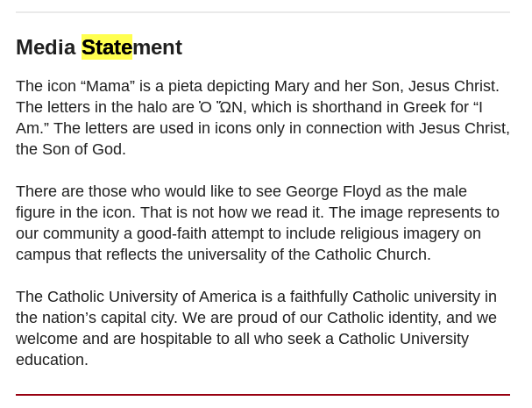Click the red horizontal divider line at bottom
Image resolution: width=532 pixels, height=408 pixels.
point(263,395)
